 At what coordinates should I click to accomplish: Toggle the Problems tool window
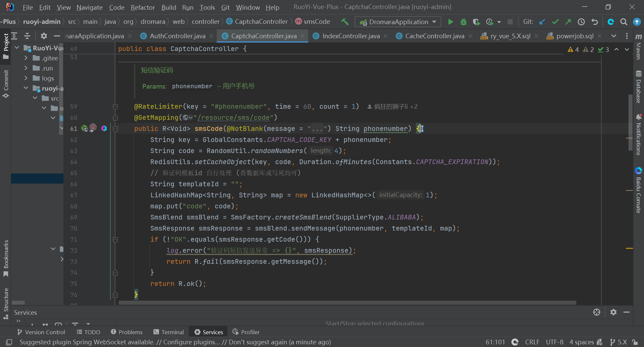[127, 332]
